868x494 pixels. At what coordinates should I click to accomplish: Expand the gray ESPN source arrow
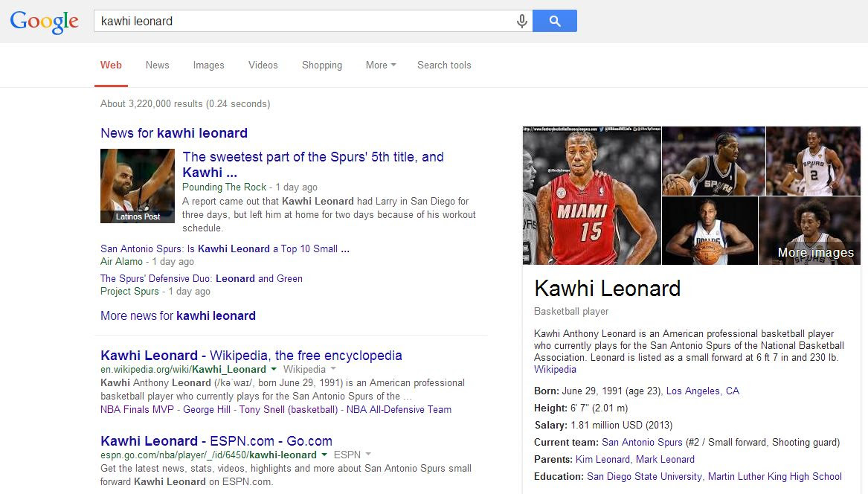[368, 455]
